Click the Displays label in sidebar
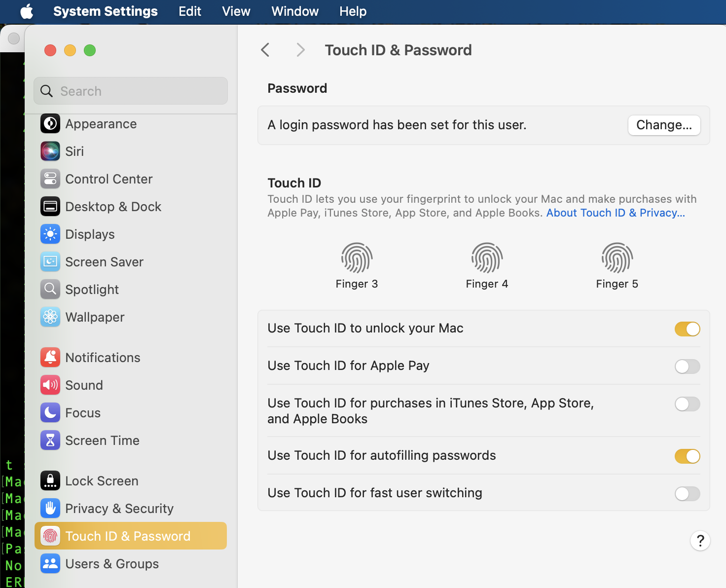Screen dimensions: 726x588 pos(90,234)
